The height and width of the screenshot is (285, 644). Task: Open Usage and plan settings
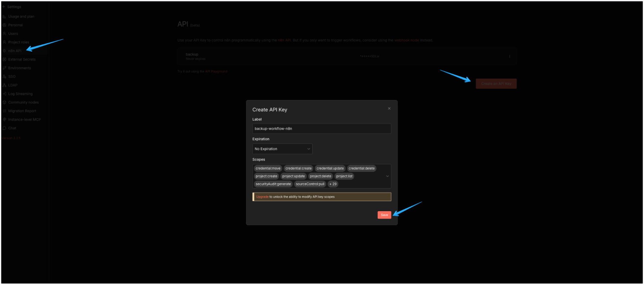point(21,16)
